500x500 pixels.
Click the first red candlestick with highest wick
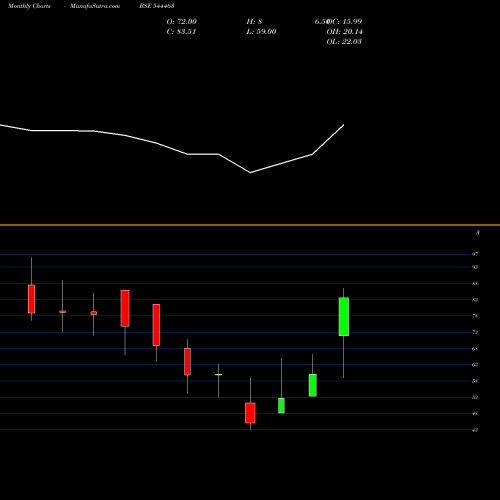click(31, 299)
